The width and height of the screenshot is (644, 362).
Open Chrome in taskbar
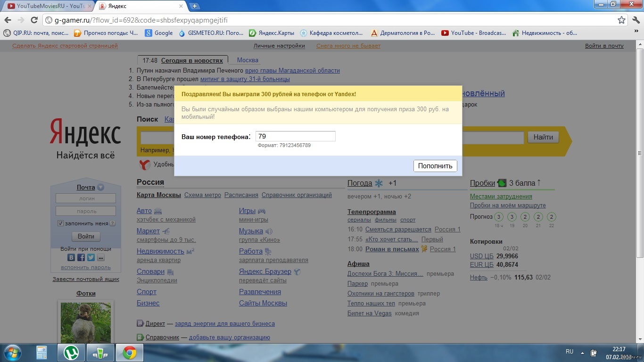[x=130, y=353]
